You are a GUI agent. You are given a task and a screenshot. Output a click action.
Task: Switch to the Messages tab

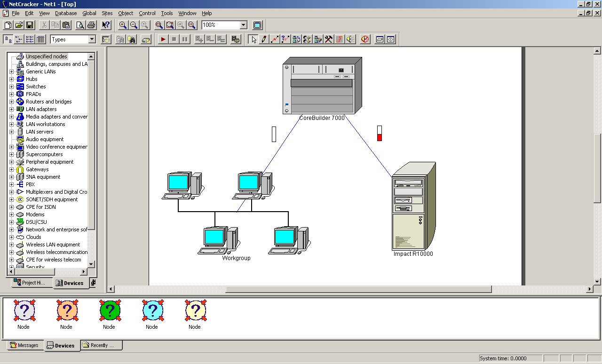pos(24,345)
